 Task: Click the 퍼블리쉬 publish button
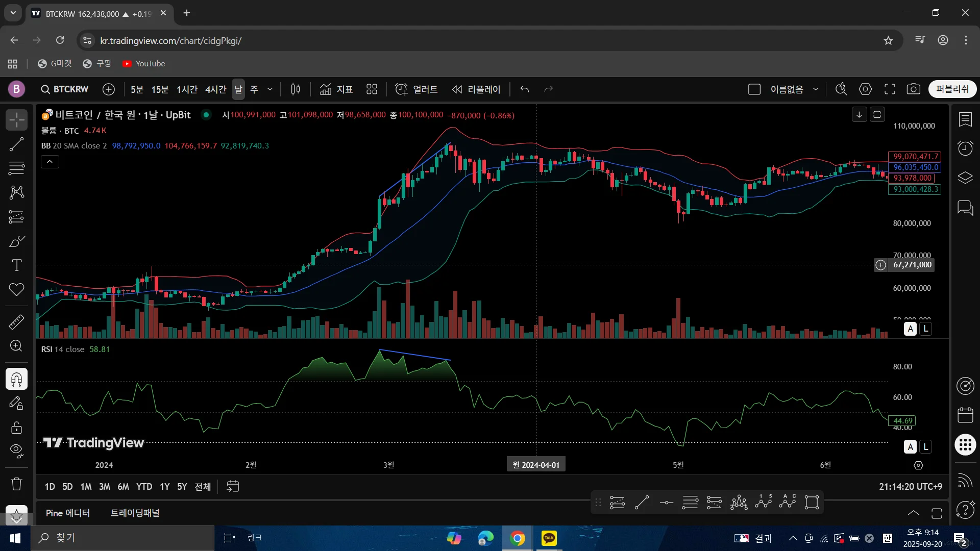pos(952,89)
